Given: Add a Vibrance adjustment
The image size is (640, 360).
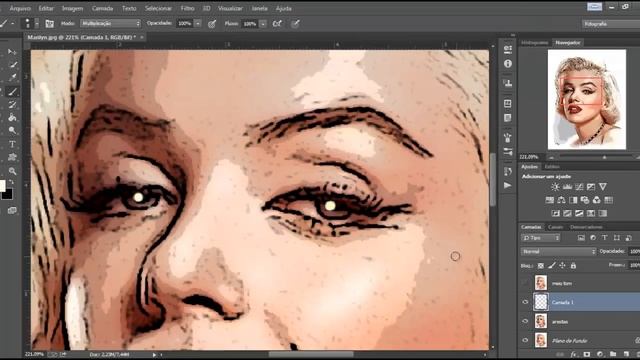Looking at the screenshot, I should click(x=602, y=187).
